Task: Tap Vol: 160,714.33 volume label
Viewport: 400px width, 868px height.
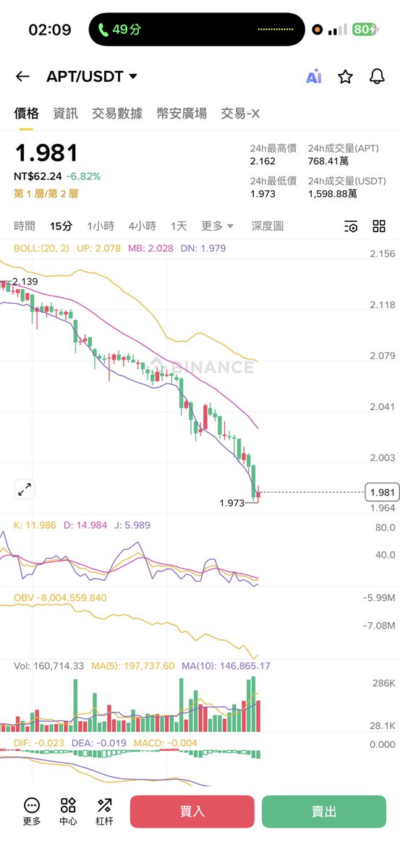Action: 49,665
